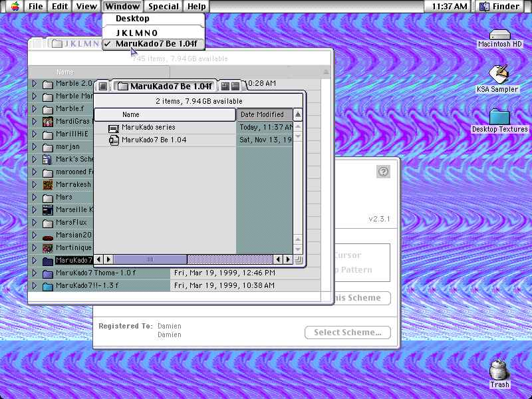Screen dimensions: 532x399
Task: Click the '2 items, 7.94 GB available' status text
Action: pos(199,101)
